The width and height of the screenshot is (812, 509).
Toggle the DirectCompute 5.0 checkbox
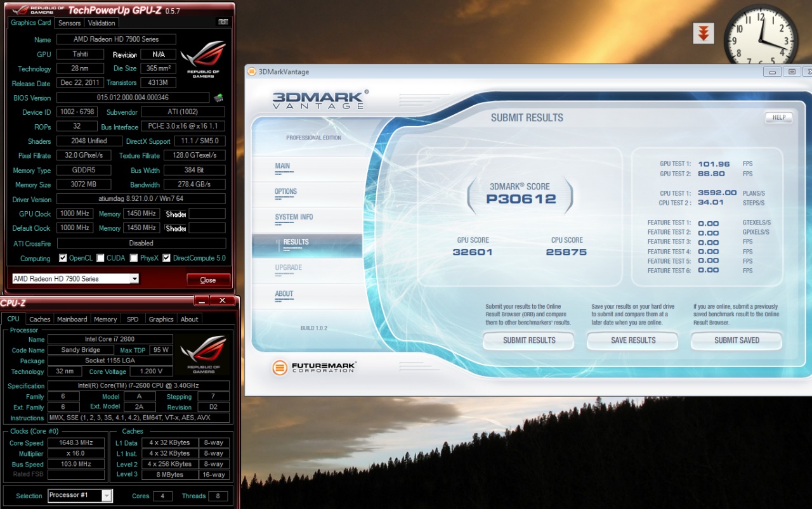point(166,258)
